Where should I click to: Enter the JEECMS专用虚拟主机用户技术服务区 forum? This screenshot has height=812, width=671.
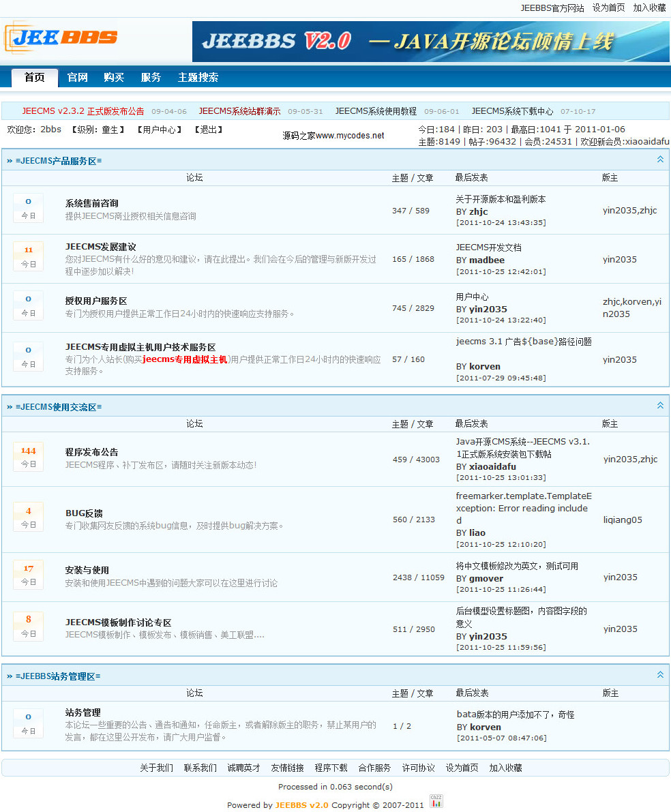(140, 347)
